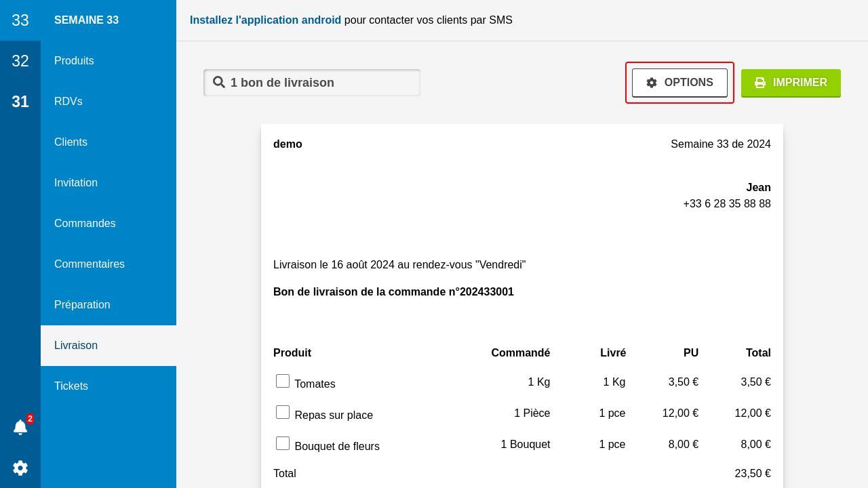Screen dimensions: 868x488
Task: Check the Repas sur place box
Action: point(283,412)
